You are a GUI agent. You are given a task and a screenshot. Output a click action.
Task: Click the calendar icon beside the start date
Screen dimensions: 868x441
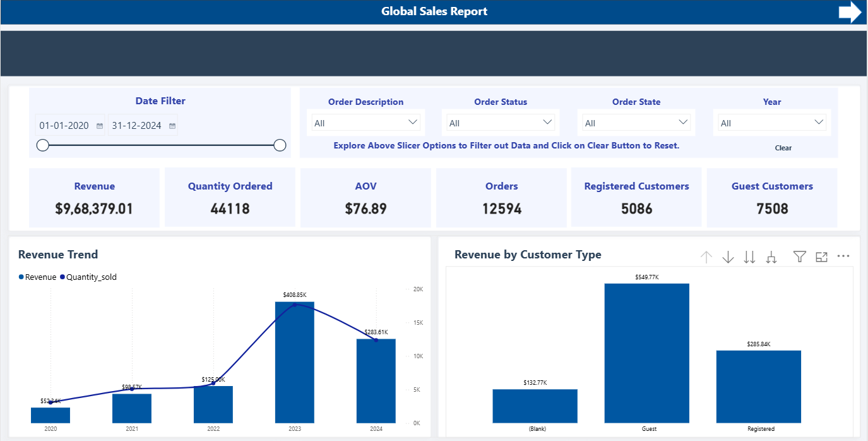(x=100, y=125)
